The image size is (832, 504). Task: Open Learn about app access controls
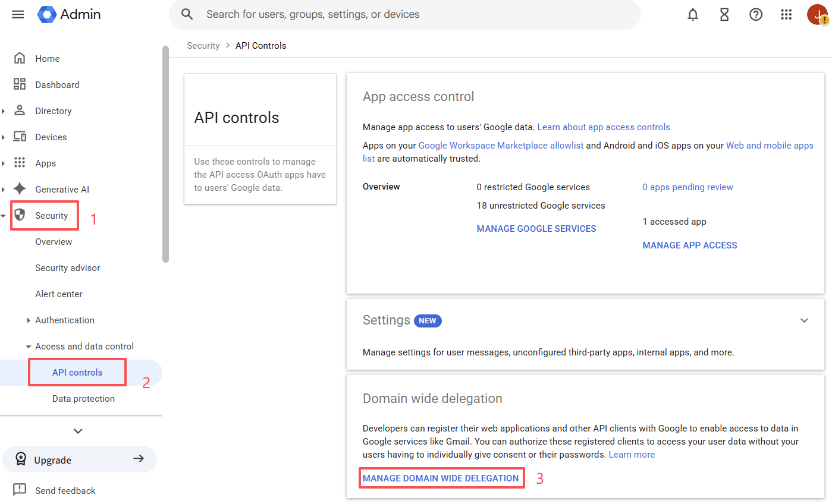(604, 127)
